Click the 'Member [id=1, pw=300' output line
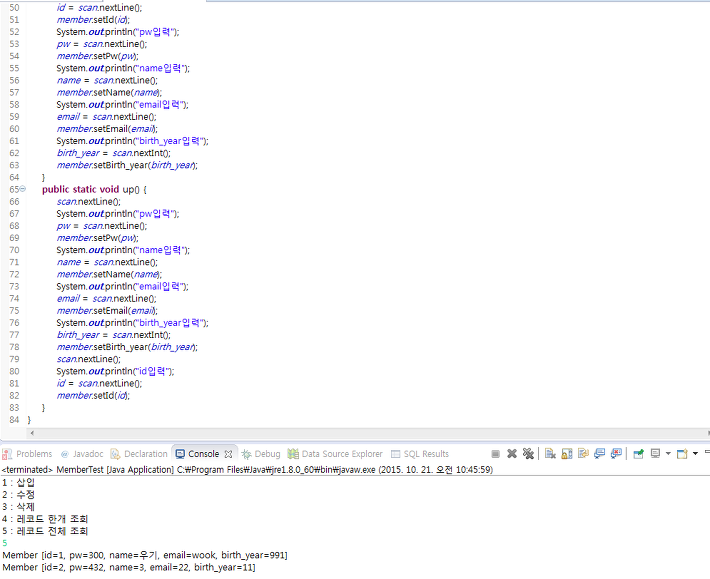Viewport: 710px width, 579px height. pos(145,555)
